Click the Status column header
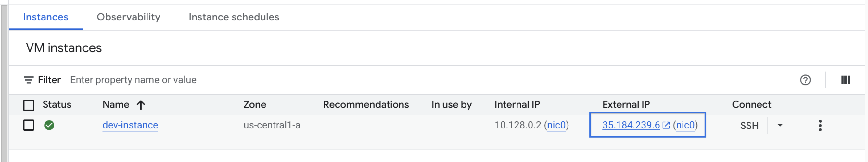The image size is (868, 162). click(x=57, y=105)
